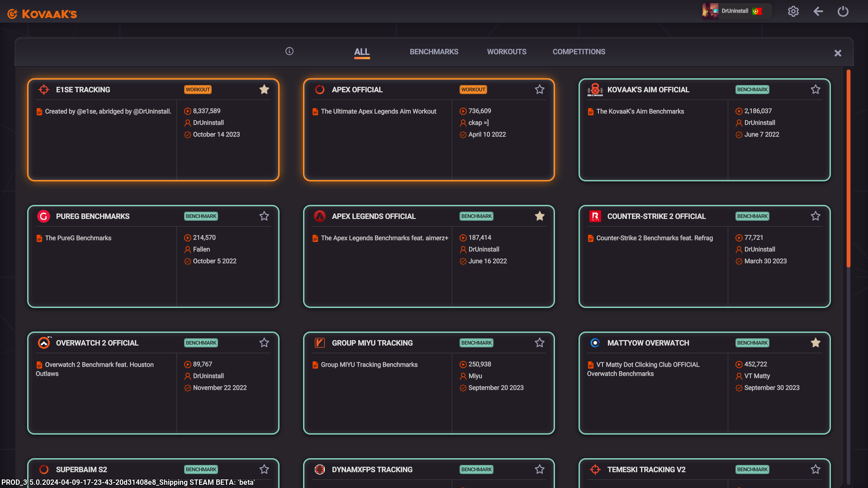Favorite KOVAAK'S AIM OFFICIAL benchmark
Image resolution: width=868 pixels, height=488 pixels.
[815, 90]
